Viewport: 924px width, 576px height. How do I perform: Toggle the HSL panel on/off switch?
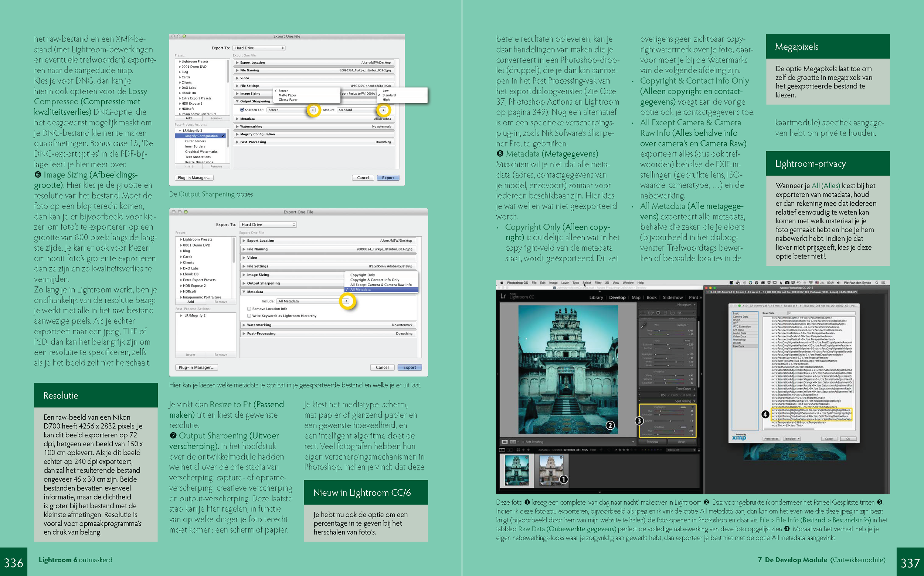639,395
